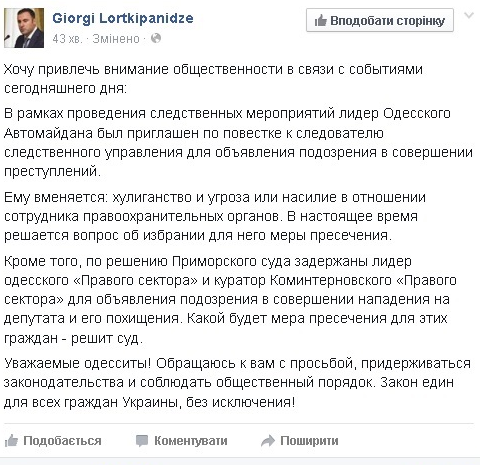The width and height of the screenshot is (480, 465).
Task: Click the paragraph starting 'Уважаемые одесситы'
Action: (x=237, y=382)
